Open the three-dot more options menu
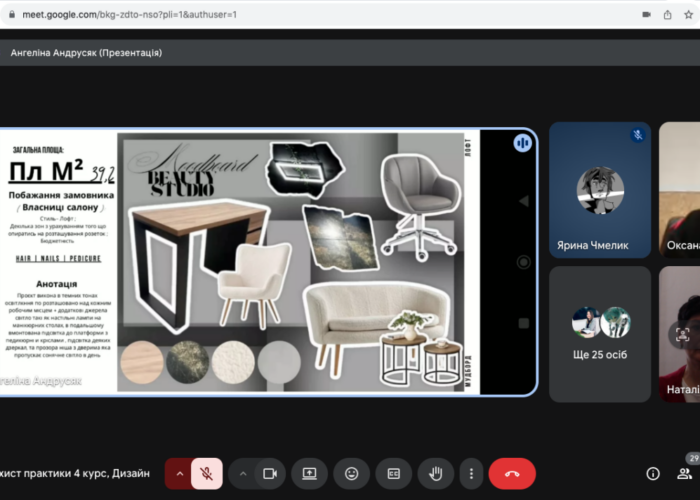The width and height of the screenshot is (700, 500). [470, 473]
